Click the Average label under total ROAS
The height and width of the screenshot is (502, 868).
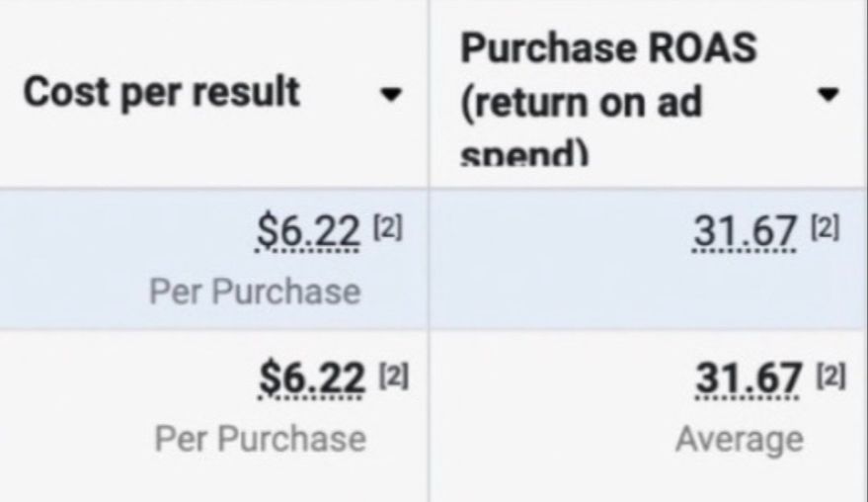740,440
